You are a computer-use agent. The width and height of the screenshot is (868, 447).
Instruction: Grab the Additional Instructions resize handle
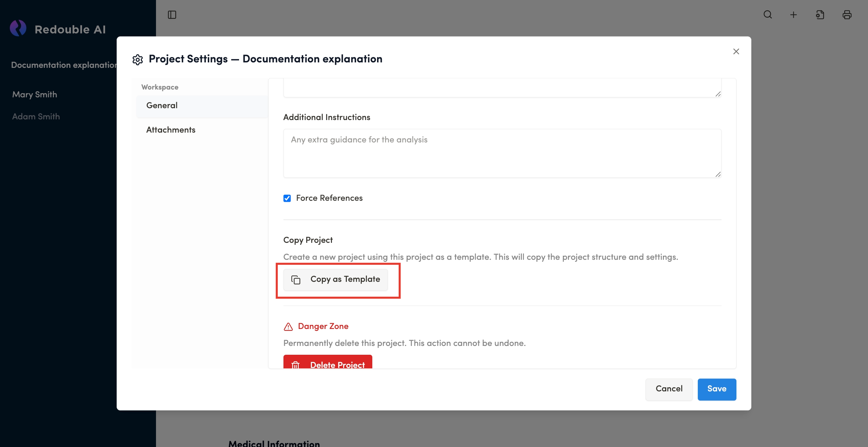point(718,174)
